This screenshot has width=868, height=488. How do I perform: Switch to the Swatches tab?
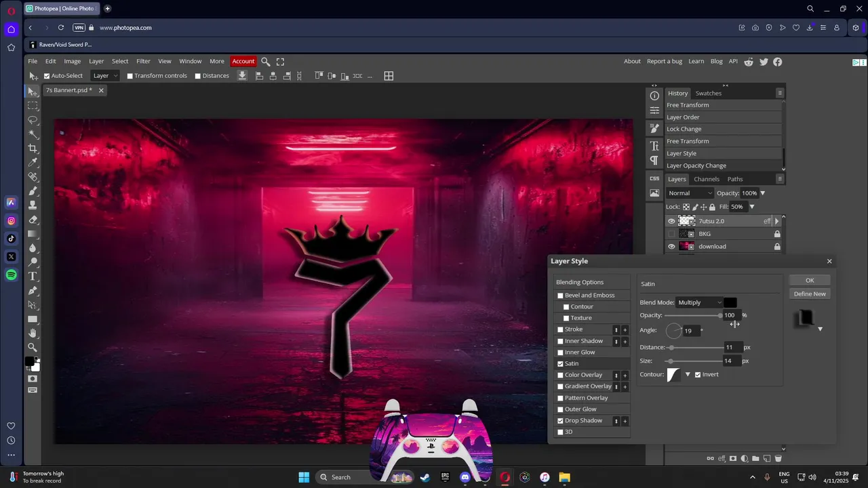click(709, 93)
